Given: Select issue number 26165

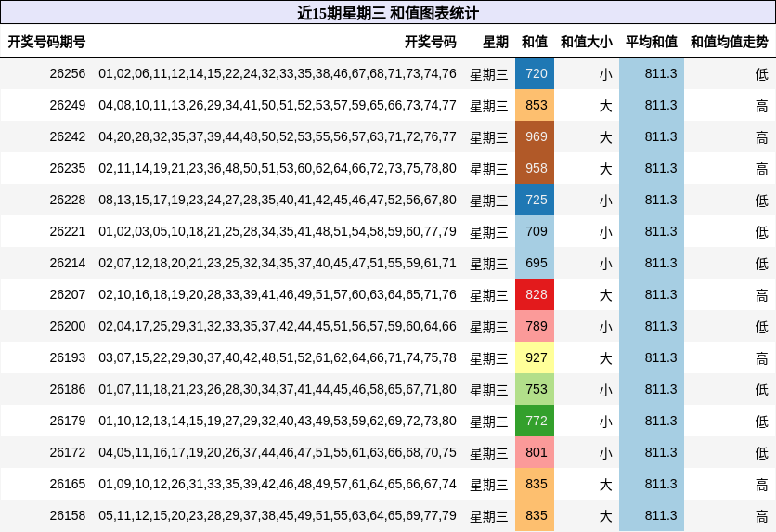Looking at the screenshot, I should tap(68, 484).
